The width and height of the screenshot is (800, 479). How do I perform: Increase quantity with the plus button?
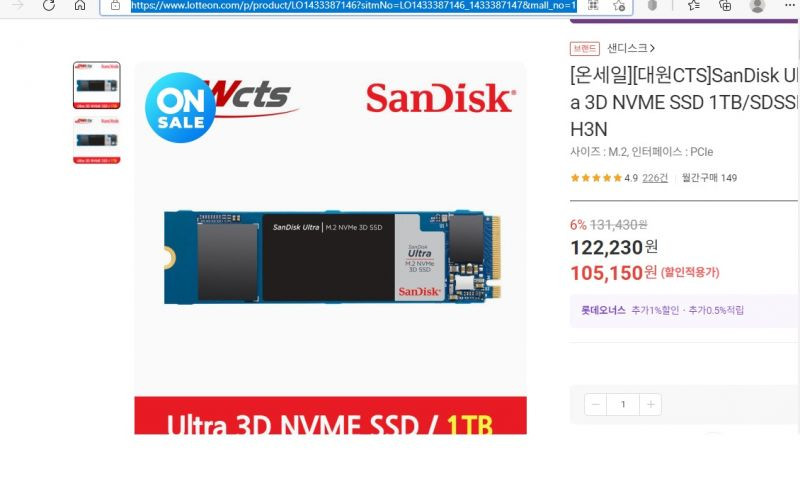[651, 405]
